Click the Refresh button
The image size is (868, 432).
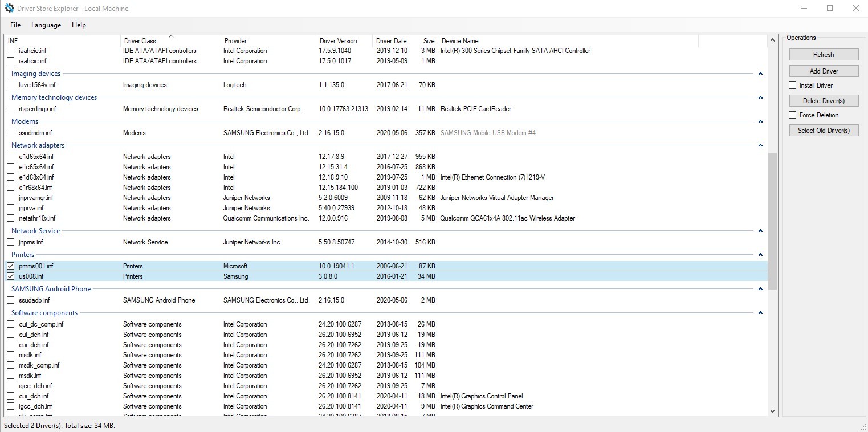pos(823,54)
